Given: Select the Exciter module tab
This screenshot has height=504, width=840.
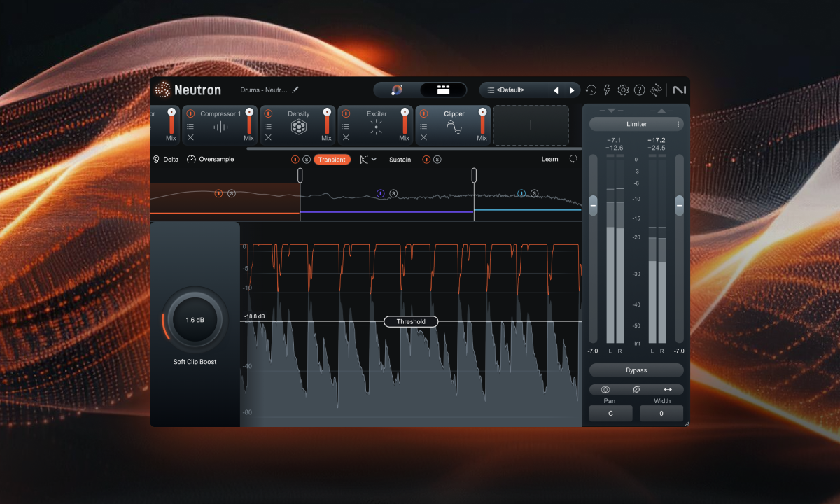Looking at the screenshot, I should 377,126.
